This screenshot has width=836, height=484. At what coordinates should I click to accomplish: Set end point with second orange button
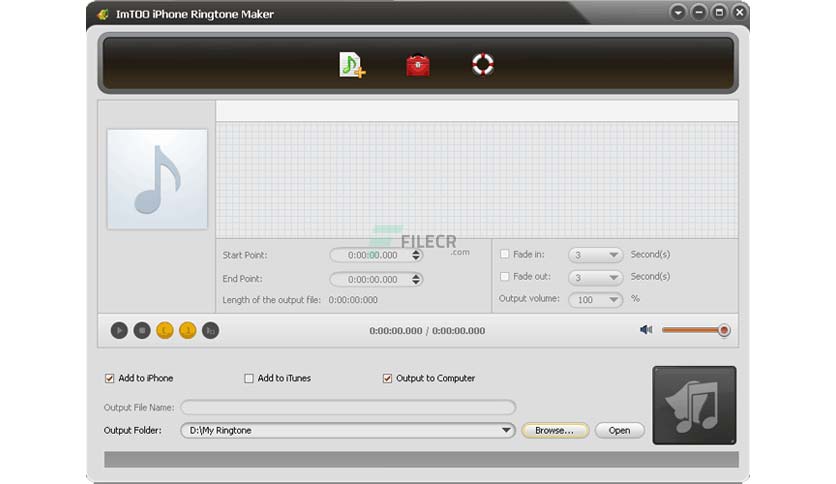tap(188, 330)
